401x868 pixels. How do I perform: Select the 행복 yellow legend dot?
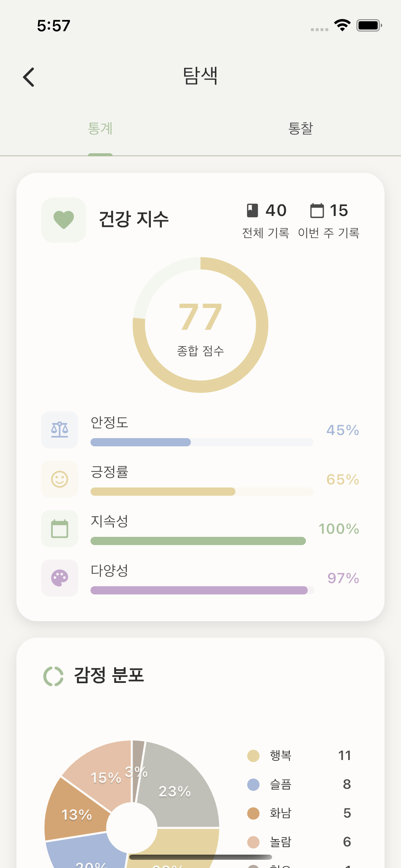253,756
